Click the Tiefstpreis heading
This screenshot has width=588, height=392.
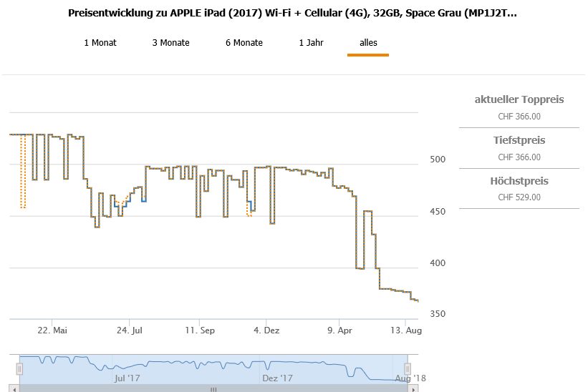(x=519, y=140)
